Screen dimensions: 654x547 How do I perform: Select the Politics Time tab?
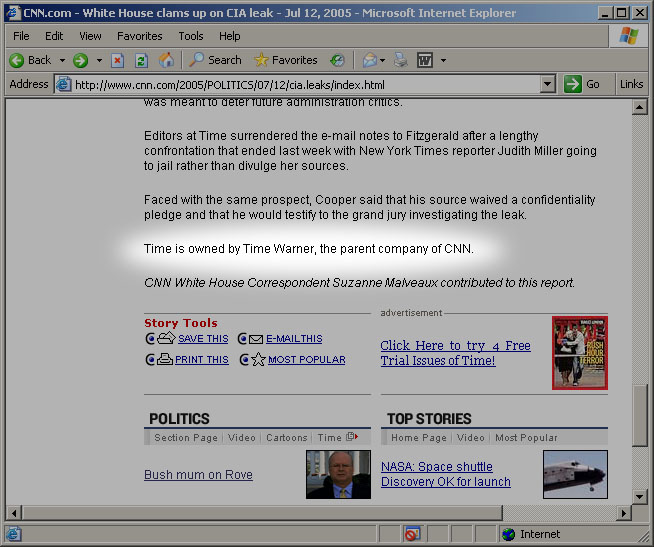point(330,438)
